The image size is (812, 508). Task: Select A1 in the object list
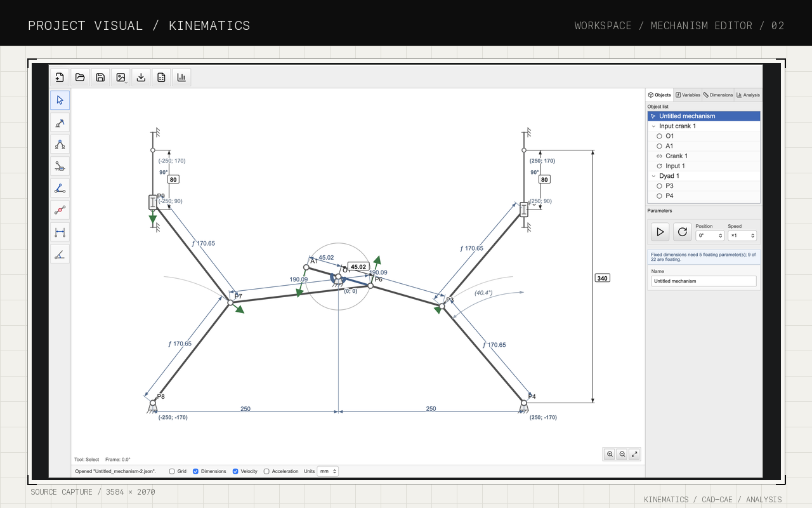704,146
